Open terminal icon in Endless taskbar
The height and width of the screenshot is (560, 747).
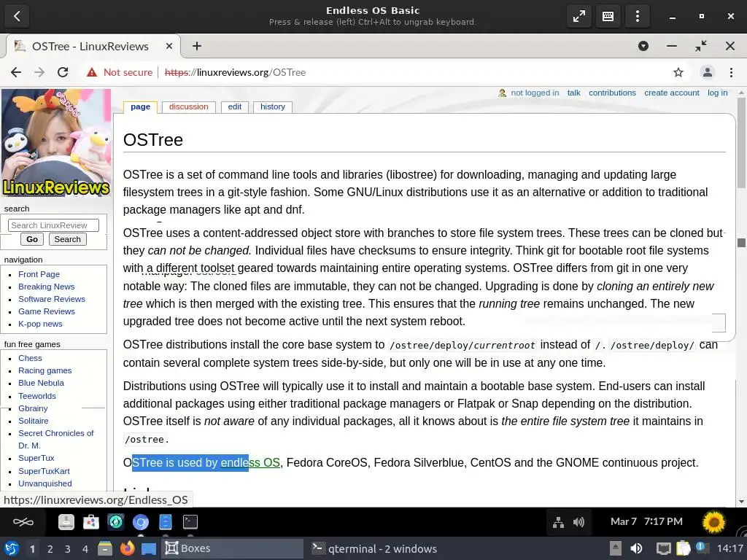pos(190,522)
